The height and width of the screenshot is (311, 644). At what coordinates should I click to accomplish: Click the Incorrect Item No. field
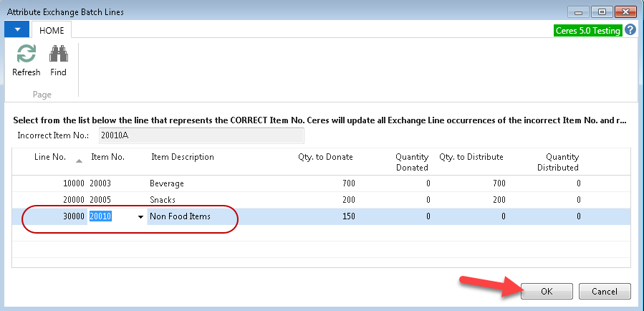coord(194,136)
